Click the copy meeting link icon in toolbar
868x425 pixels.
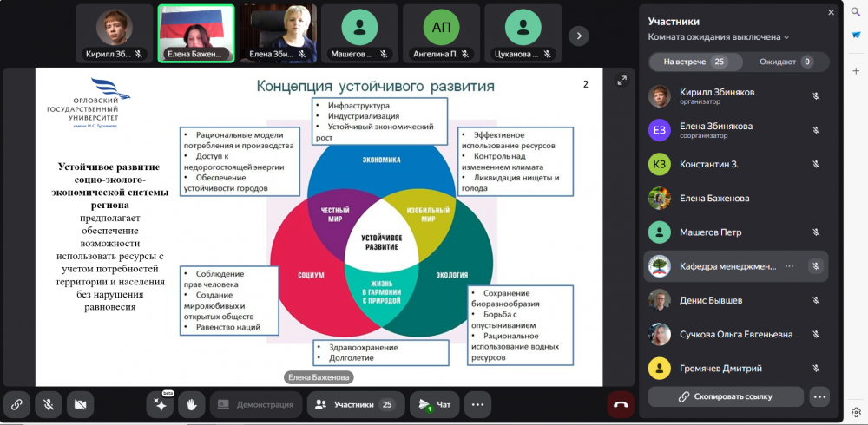pyautogui.click(x=16, y=404)
